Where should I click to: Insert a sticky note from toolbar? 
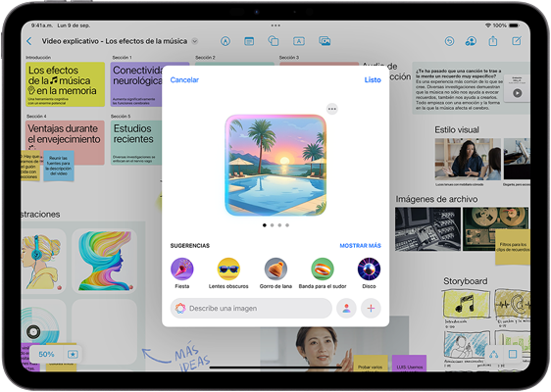[x=249, y=41]
